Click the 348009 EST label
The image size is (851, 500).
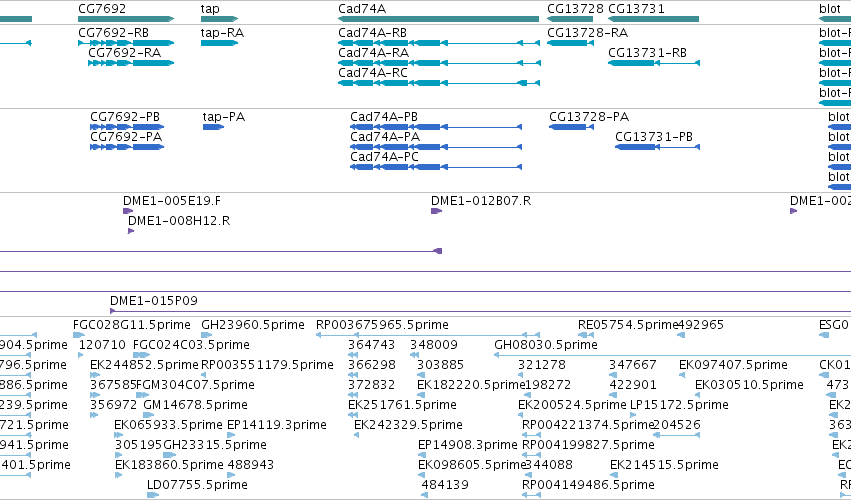[434, 345]
